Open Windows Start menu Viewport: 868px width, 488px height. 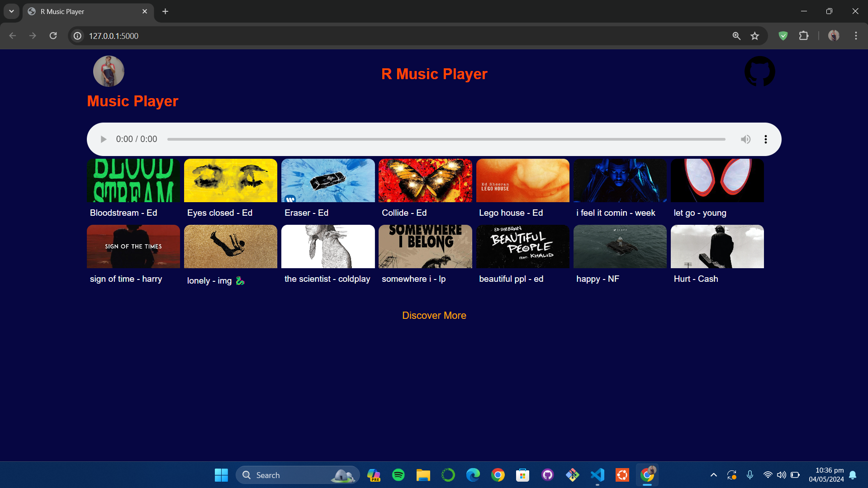tap(221, 475)
